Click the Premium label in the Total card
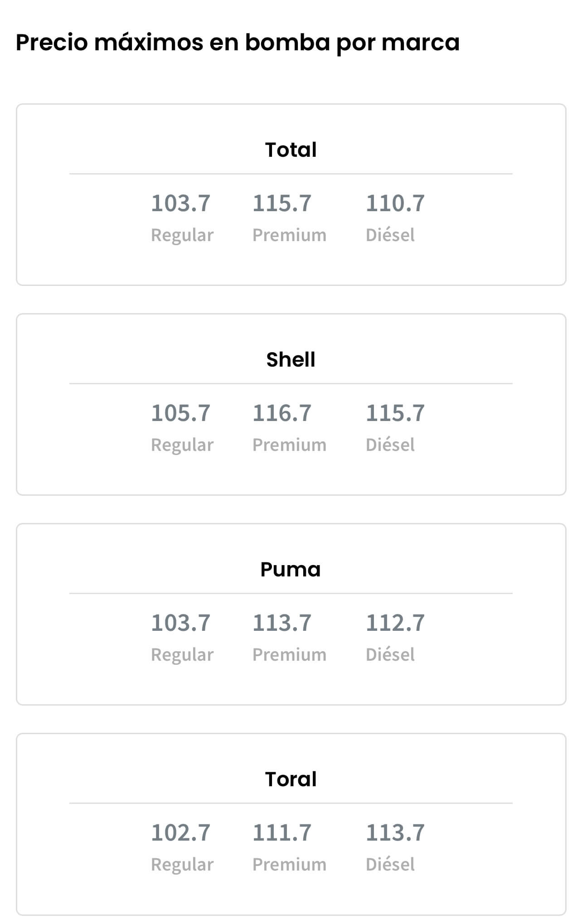Screen dimensions: 582x924 (289, 235)
